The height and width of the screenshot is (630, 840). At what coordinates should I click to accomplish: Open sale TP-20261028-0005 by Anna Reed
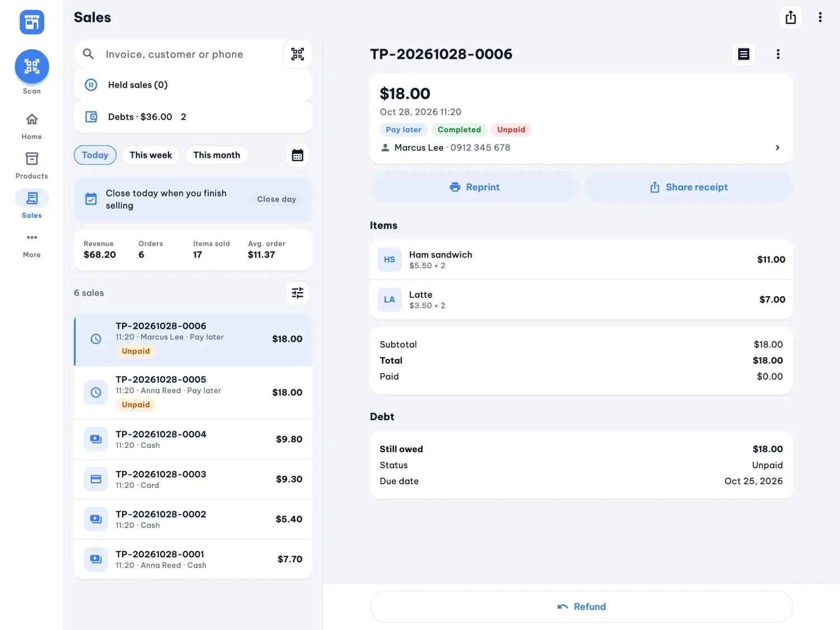[x=193, y=393]
